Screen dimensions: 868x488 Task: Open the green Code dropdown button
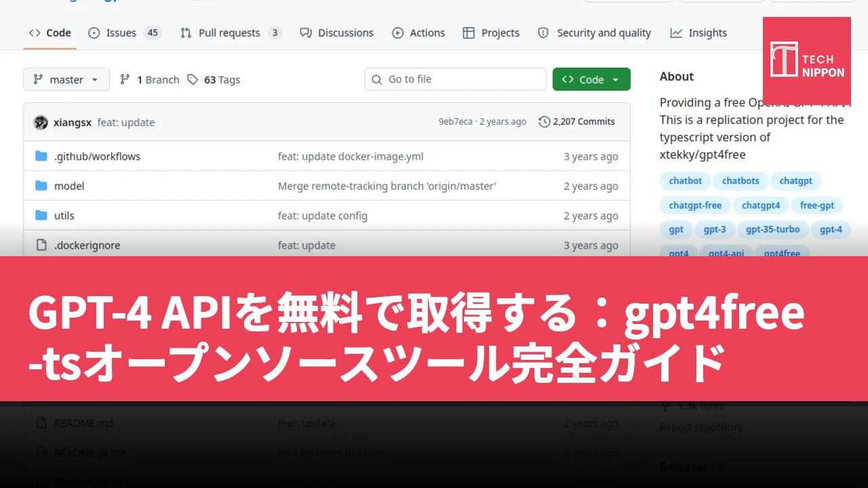(x=591, y=79)
